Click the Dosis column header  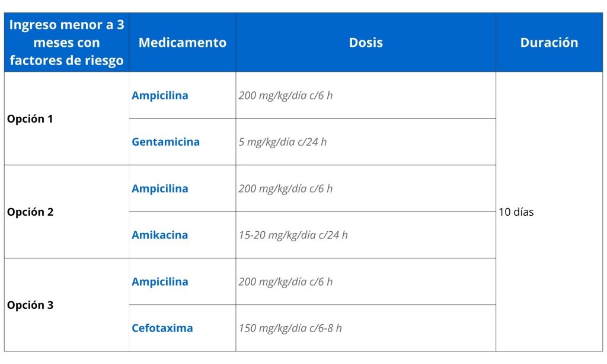(x=366, y=43)
